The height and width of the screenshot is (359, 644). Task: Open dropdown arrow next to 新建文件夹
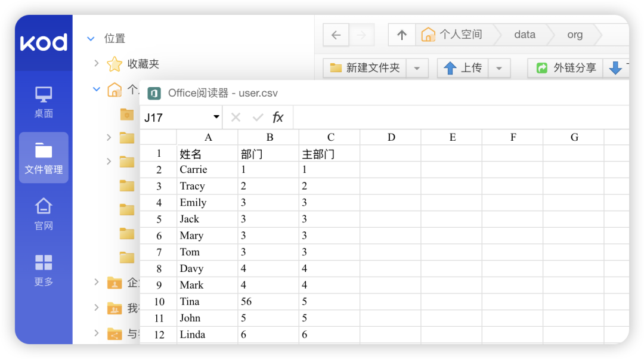coord(417,68)
